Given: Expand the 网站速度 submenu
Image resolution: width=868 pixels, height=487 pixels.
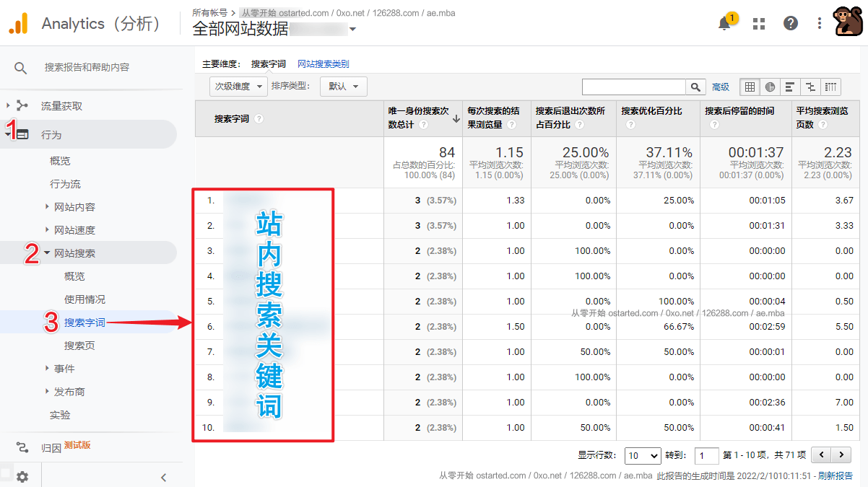Looking at the screenshot, I should [48, 230].
